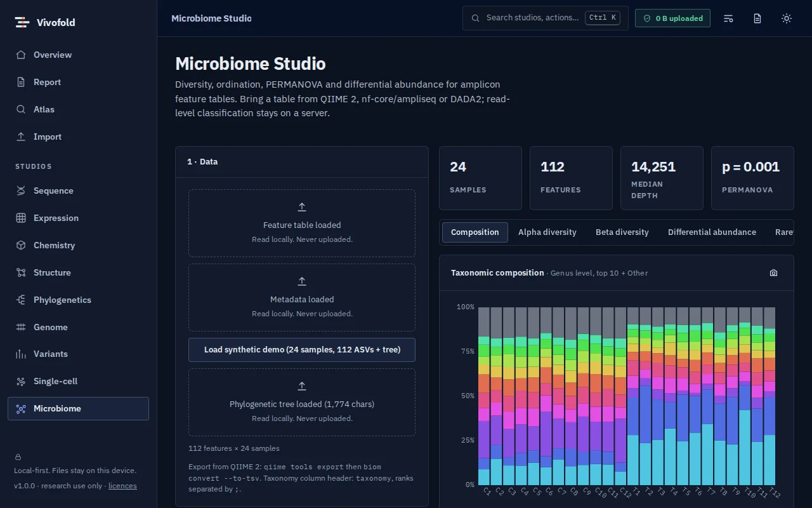Click the stacked bar for sample T1
This screenshot has height=508, width=812.
(x=633, y=396)
